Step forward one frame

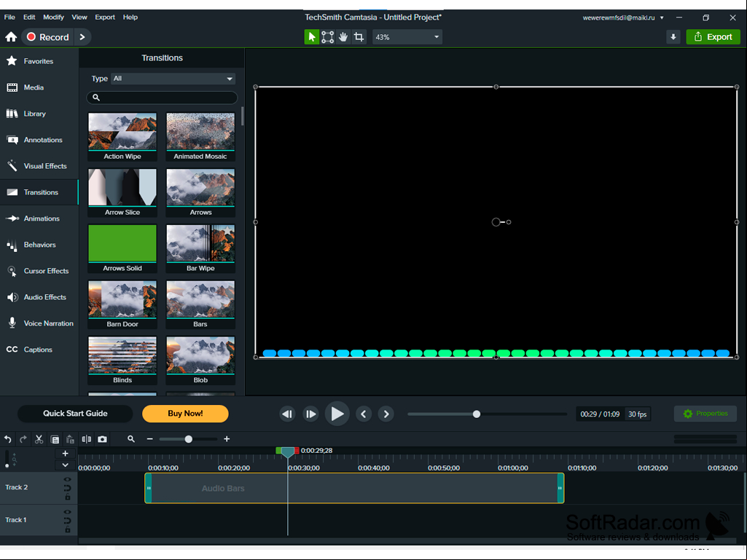310,414
